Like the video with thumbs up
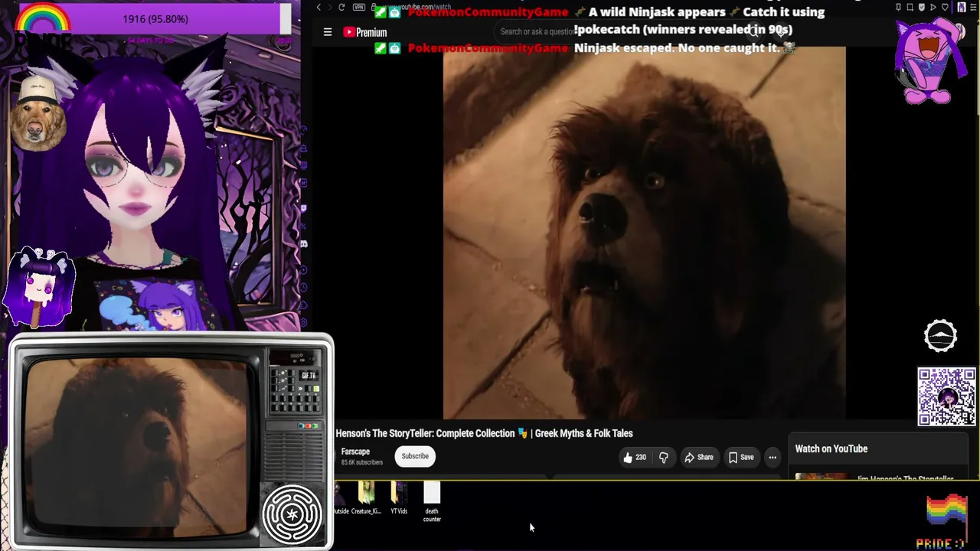Viewport: 980px width, 551px height. click(635, 458)
